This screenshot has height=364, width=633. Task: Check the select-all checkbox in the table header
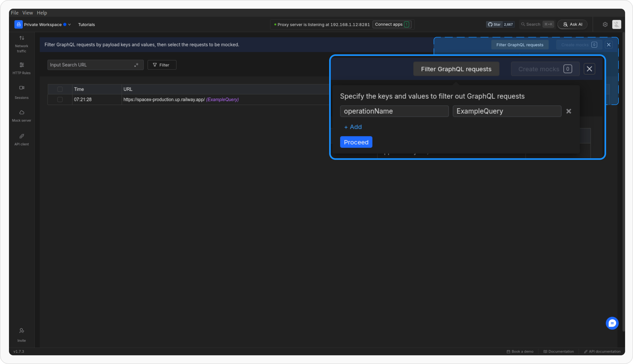(x=60, y=89)
